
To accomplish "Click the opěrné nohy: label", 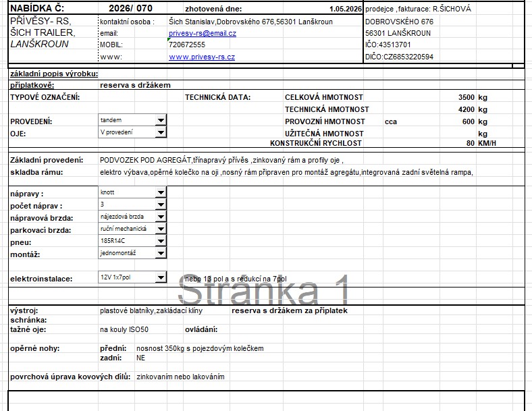I will [x=34, y=348].
